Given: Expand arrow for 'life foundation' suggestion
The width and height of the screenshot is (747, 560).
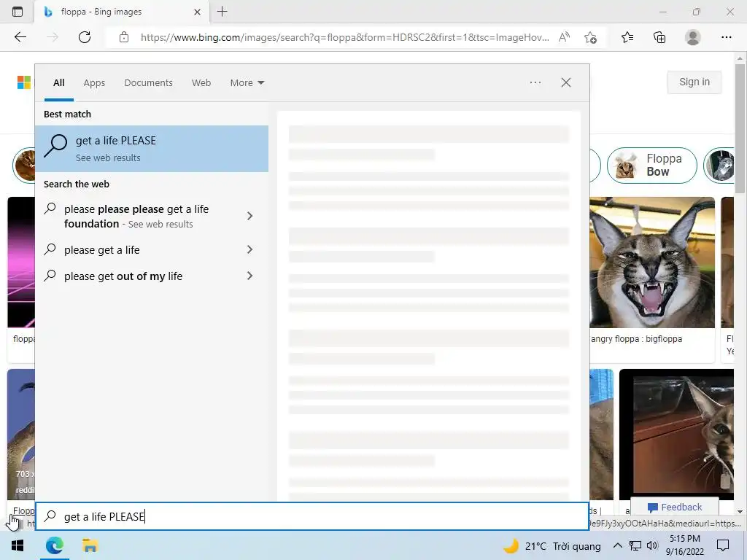Looking at the screenshot, I should [249, 216].
